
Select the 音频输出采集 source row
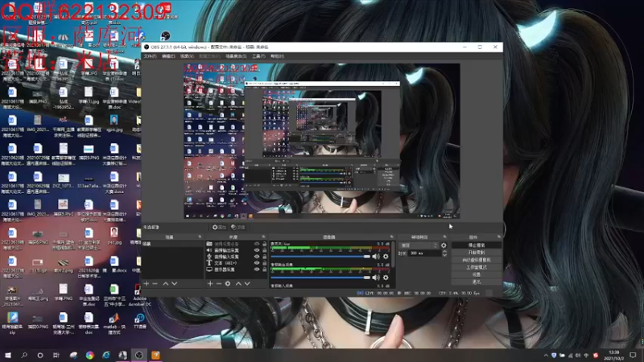point(236,250)
